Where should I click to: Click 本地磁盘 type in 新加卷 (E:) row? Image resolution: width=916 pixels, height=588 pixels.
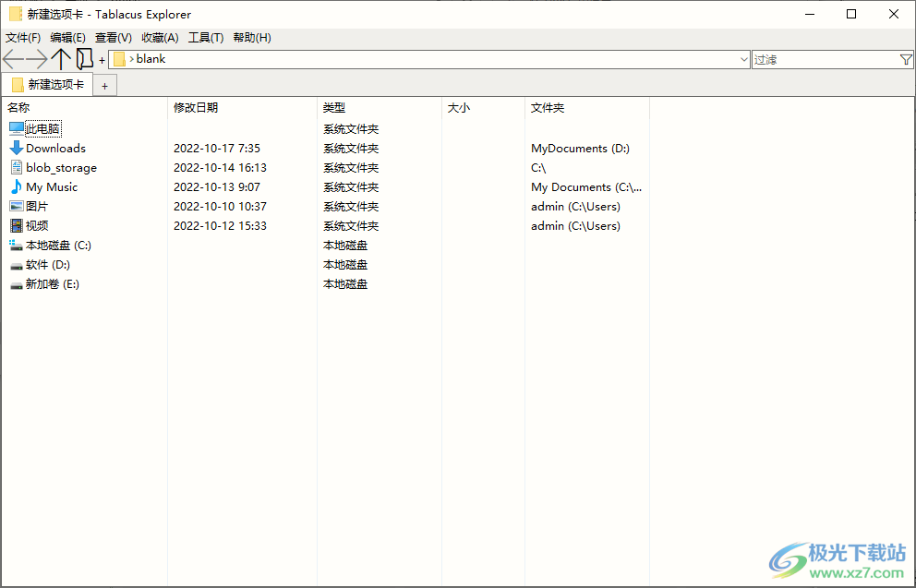tap(345, 283)
